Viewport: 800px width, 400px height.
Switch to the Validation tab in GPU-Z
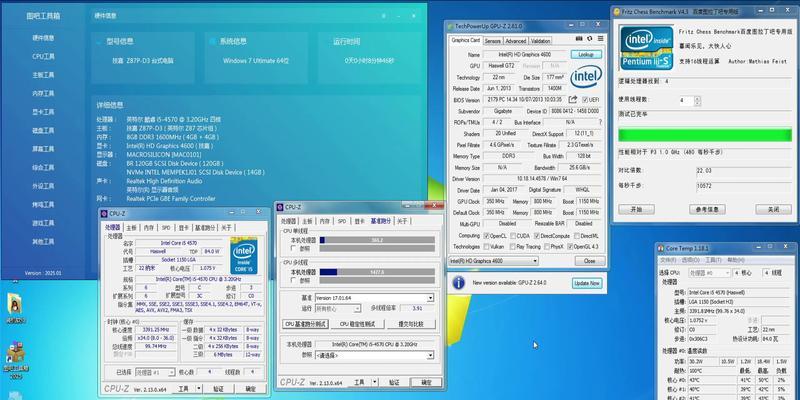pyautogui.click(x=540, y=40)
